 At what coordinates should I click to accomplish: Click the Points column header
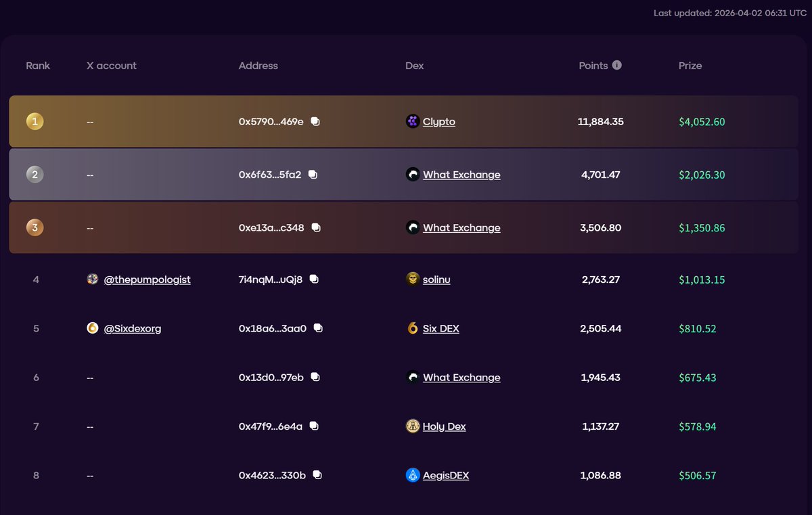click(x=593, y=66)
